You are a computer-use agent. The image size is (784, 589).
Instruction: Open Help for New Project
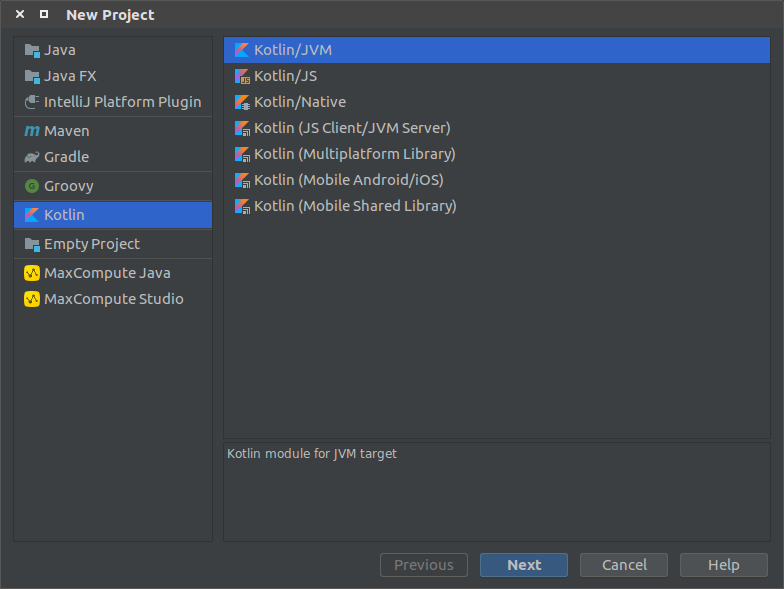coord(723,565)
